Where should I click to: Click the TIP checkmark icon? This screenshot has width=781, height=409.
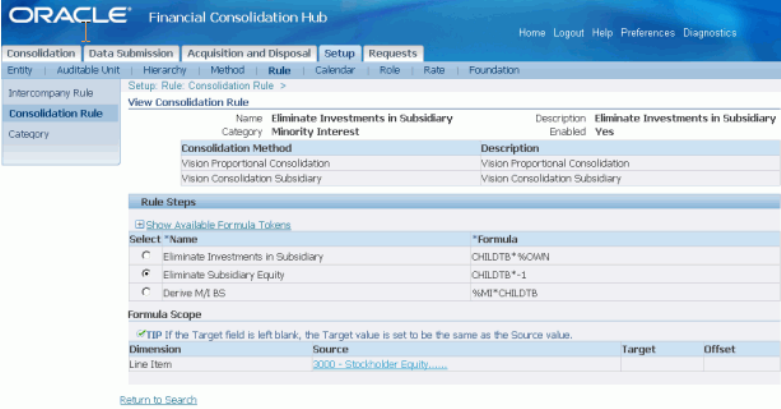140,333
